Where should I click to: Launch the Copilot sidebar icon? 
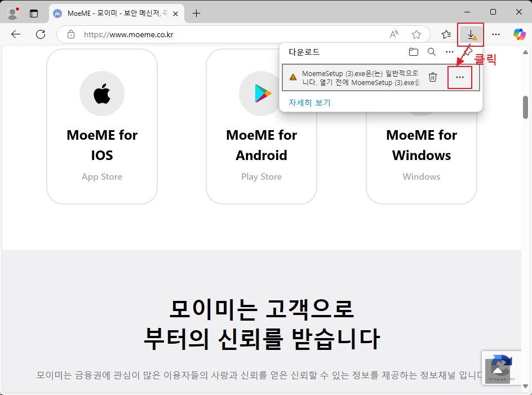click(519, 34)
